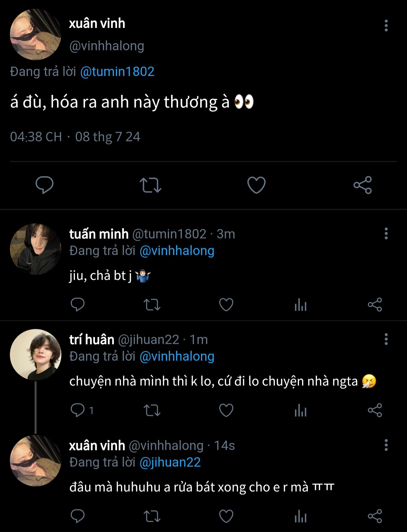Retweet the main tweet by xuân vinh
Viewport: 407px width, 532px height.
coord(150,185)
